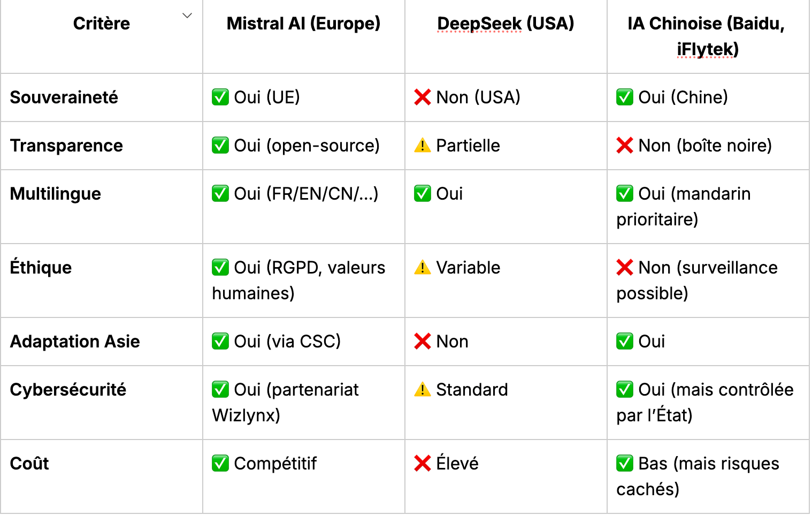Screen dimensions: 812x515
Task: Click warning emoji beside Partielle
Action: [423, 146]
